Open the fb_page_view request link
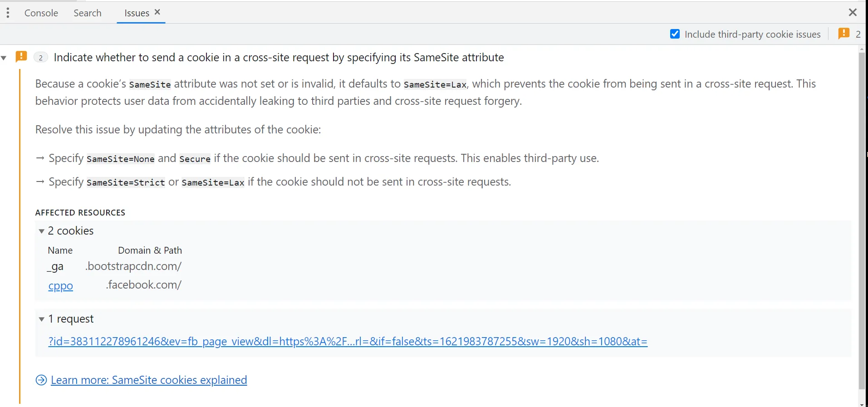 [348, 342]
